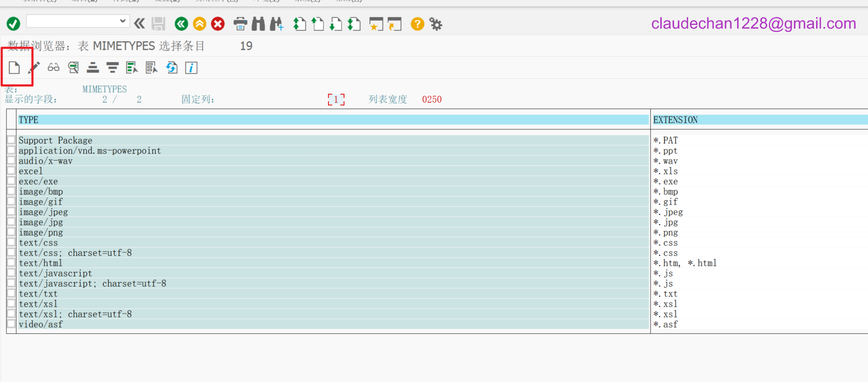Click the Sort ascending icon

click(93, 68)
